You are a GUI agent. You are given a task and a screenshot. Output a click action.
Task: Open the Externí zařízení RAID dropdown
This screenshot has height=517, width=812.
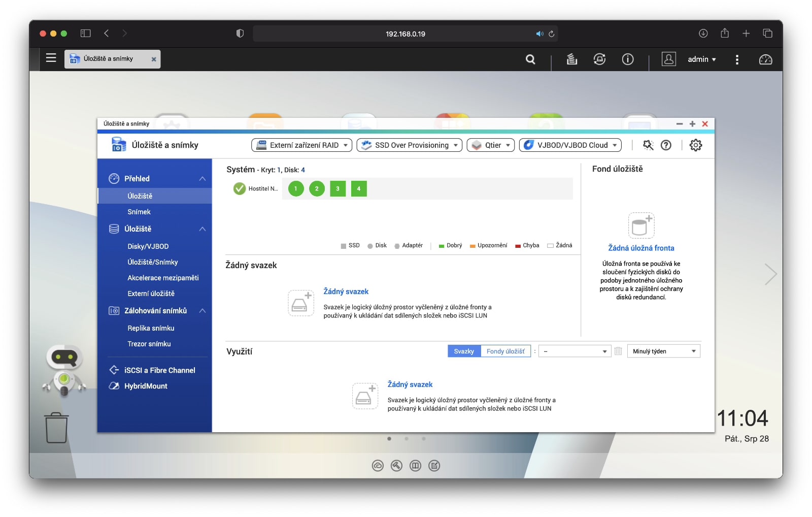click(301, 145)
